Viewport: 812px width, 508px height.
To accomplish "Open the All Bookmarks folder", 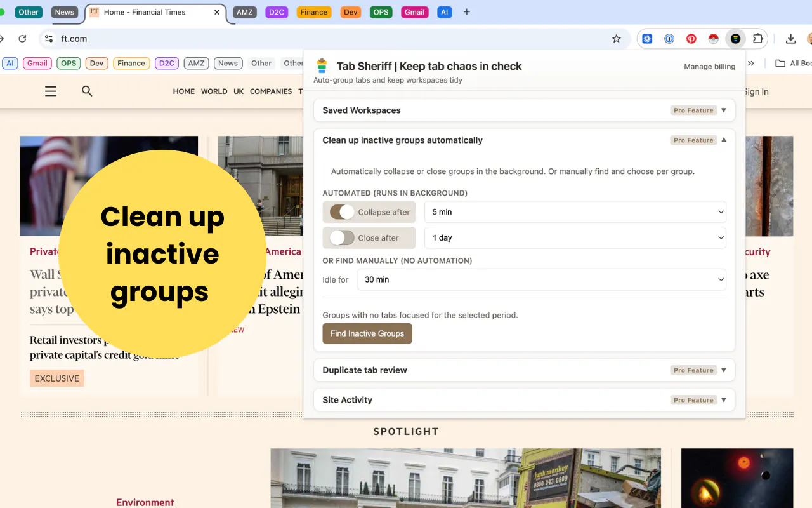I will 794,63.
